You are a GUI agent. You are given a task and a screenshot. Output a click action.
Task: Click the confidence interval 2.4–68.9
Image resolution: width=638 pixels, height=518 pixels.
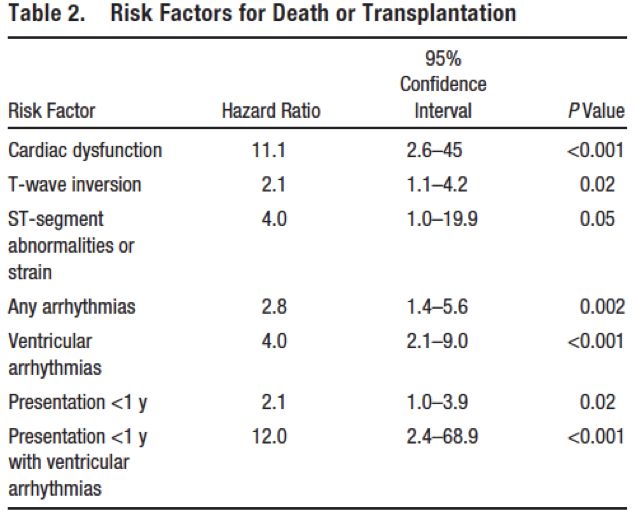(x=442, y=437)
